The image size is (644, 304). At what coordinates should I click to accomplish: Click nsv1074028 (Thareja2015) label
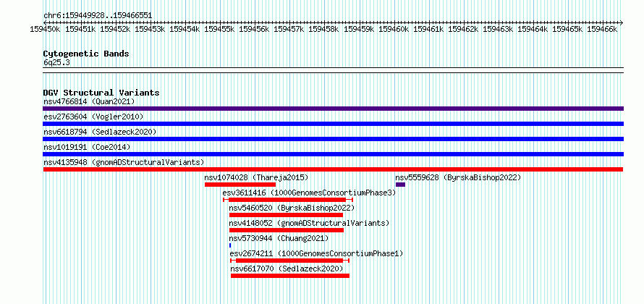pos(256,177)
